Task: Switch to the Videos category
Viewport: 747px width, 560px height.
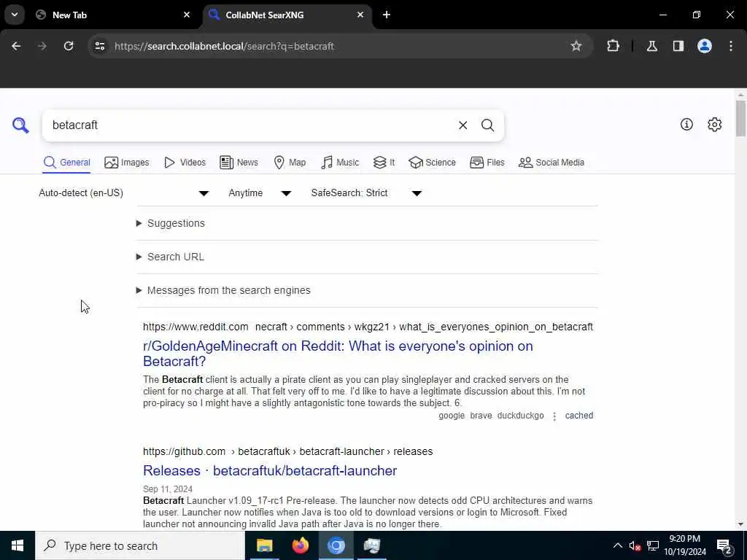Action: [x=185, y=163]
